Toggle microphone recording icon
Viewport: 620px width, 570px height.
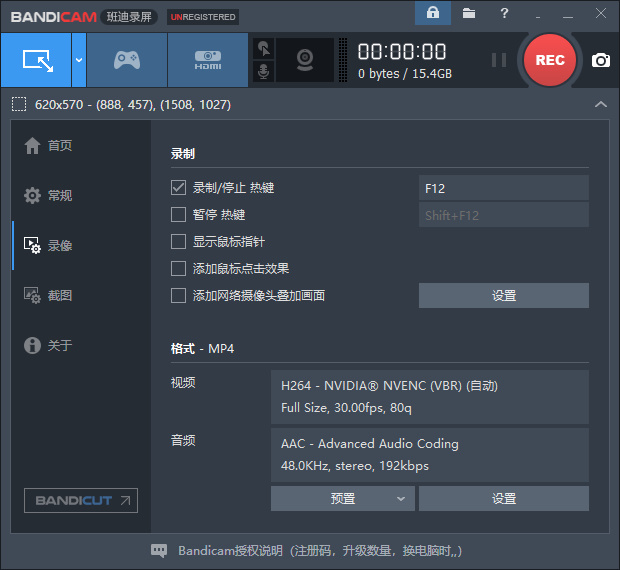tap(263, 72)
